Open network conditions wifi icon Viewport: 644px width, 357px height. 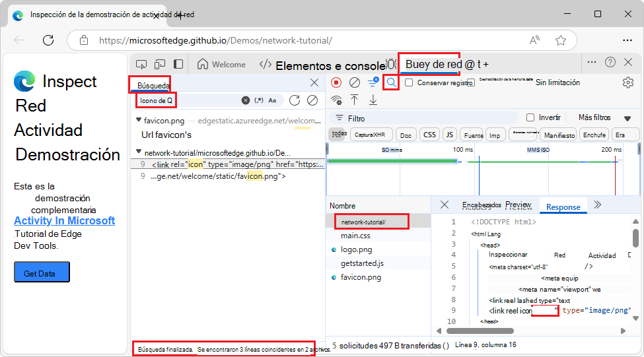[x=336, y=100]
